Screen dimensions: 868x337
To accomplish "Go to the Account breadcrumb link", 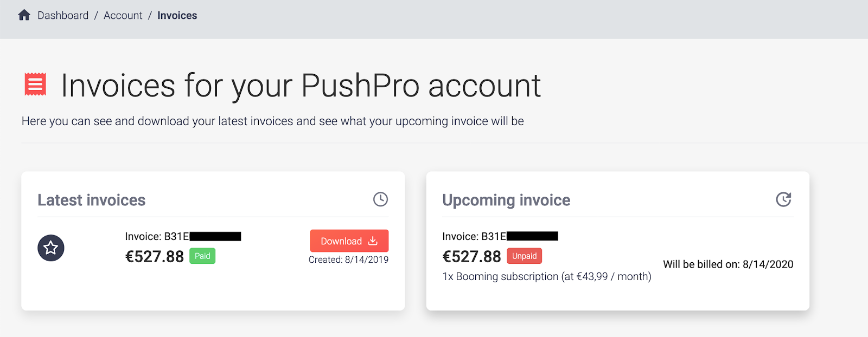I will (x=123, y=16).
